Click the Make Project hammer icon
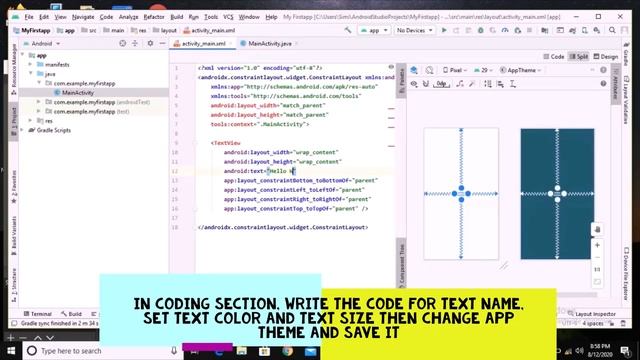 point(348,30)
